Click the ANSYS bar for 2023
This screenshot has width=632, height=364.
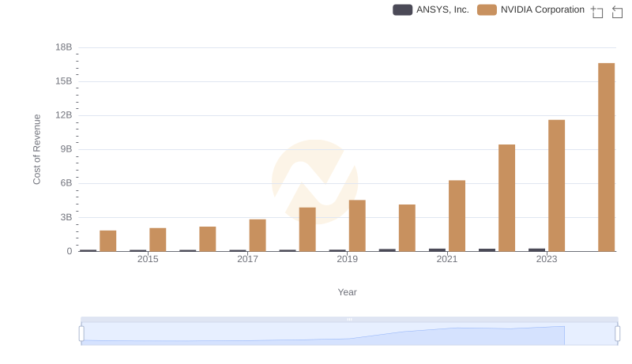[536, 250]
